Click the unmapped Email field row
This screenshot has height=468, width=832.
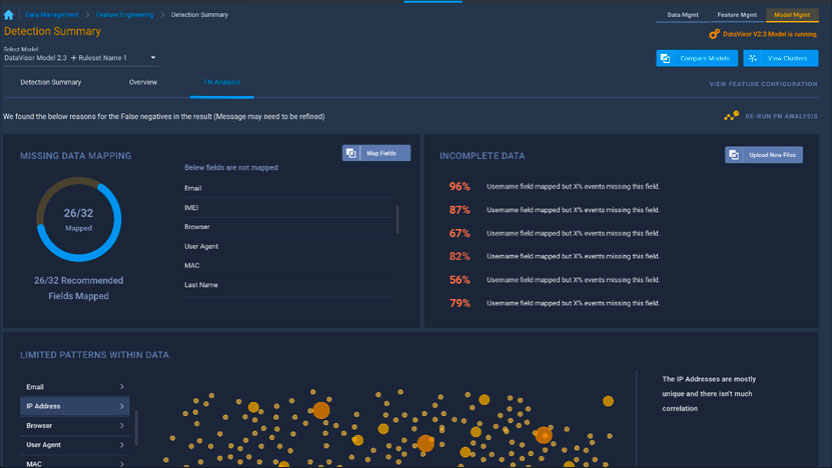coord(288,188)
